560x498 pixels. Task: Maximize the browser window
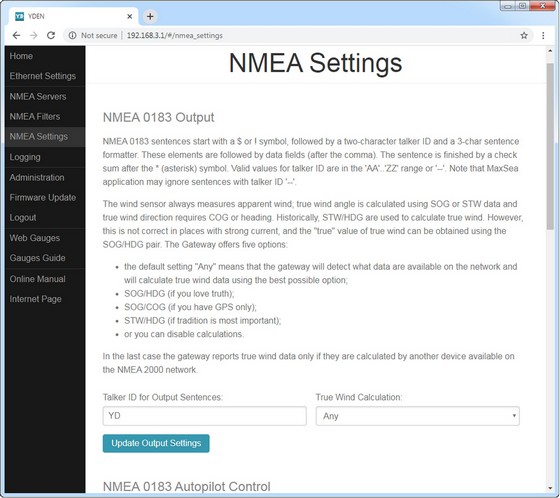[522, 6]
